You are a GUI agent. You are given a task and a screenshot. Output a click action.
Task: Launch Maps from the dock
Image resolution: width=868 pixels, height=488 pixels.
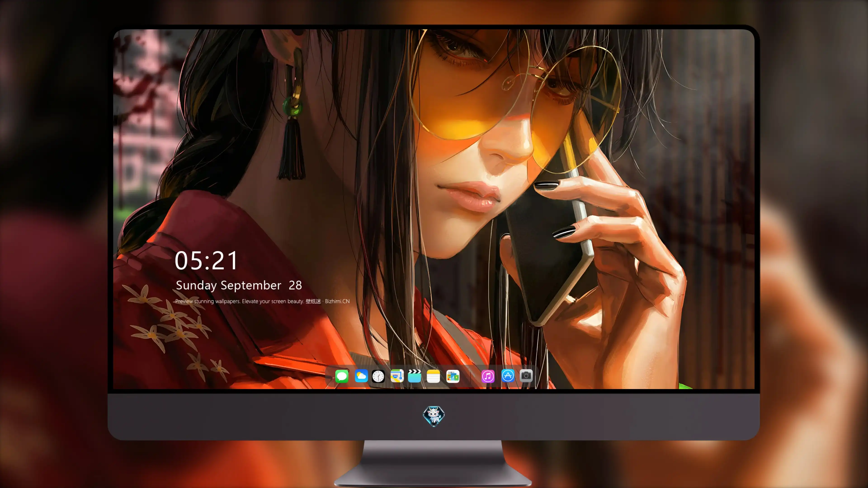[397, 376]
